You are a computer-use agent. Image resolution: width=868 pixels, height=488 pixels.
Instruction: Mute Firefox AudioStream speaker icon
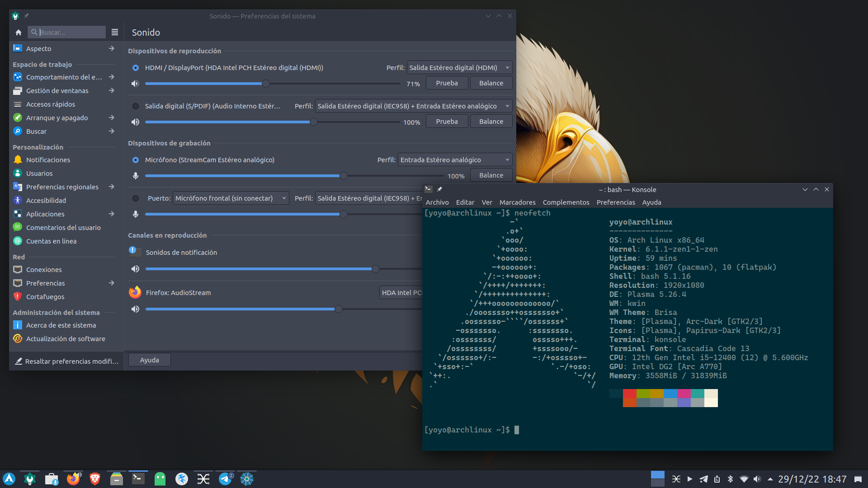coord(135,309)
